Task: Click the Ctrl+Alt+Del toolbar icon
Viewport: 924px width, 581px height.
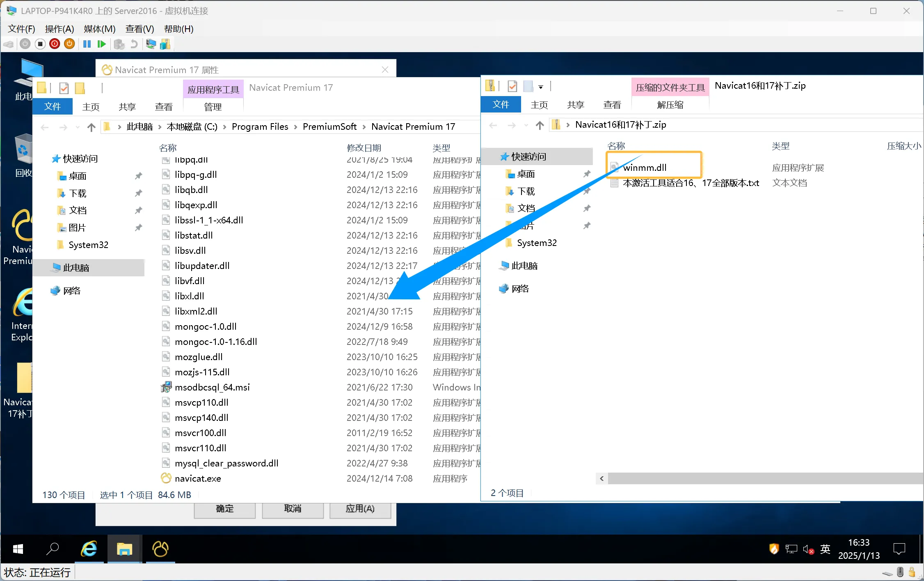Action: (9, 44)
